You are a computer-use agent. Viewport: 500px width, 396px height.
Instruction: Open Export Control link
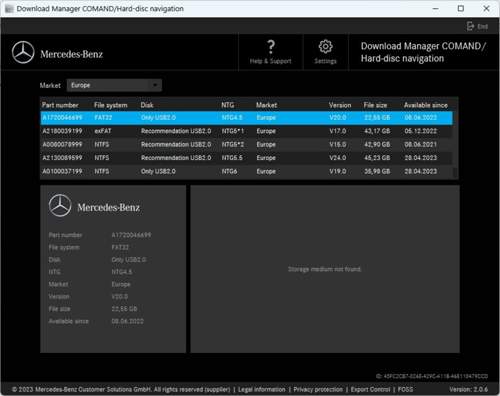[370, 389]
